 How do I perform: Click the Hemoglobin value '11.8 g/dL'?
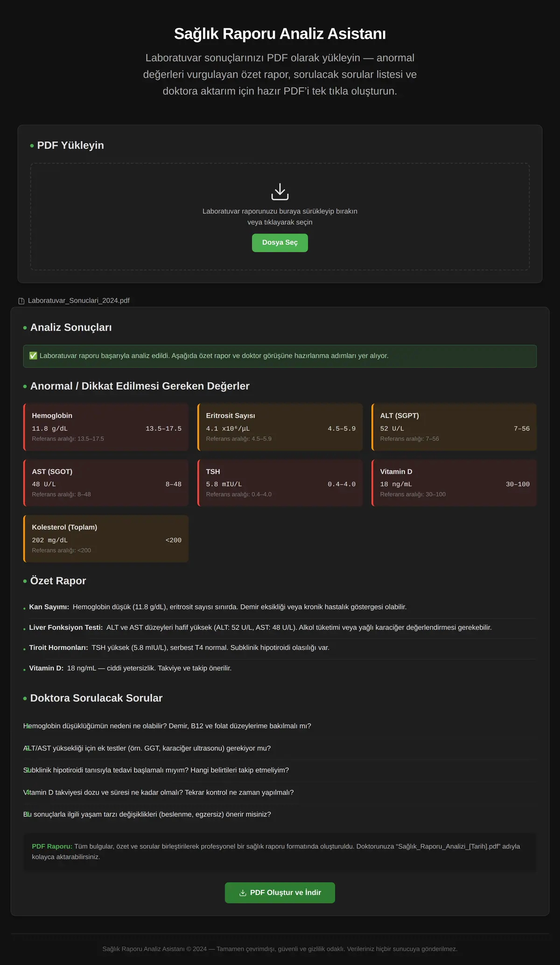tap(50, 429)
